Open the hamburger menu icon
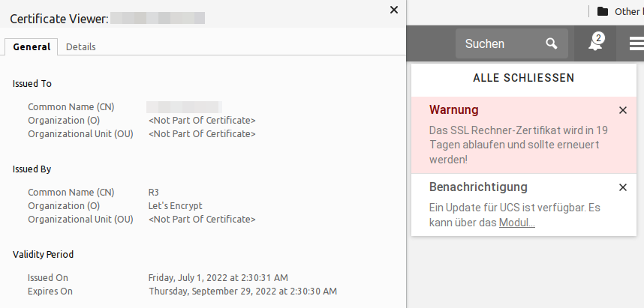The width and height of the screenshot is (644, 308). click(635, 44)
